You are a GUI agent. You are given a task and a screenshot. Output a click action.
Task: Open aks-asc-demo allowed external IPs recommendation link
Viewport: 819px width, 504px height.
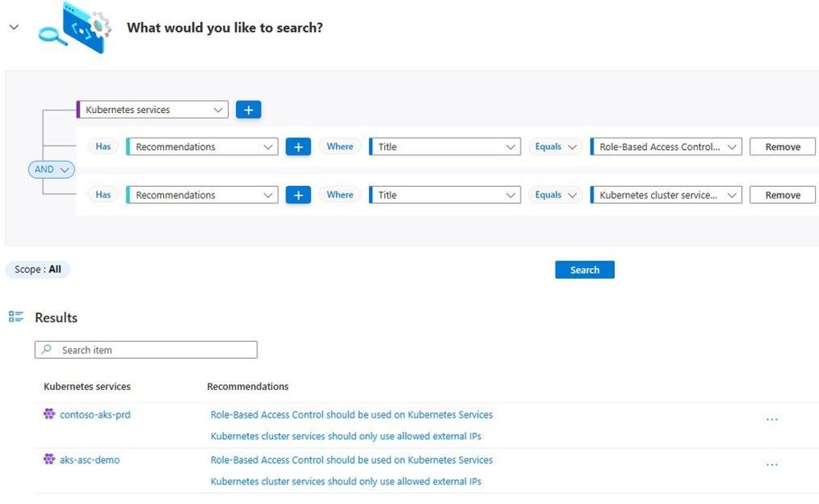pyautogui.click(x=346, y=482)
